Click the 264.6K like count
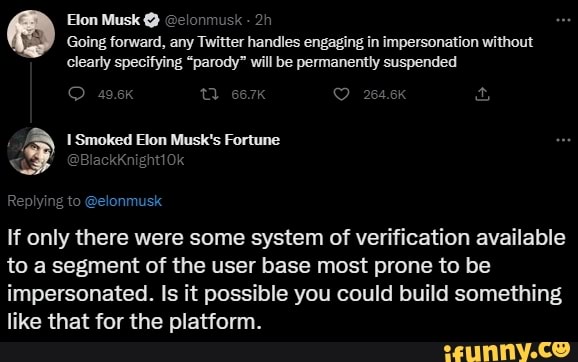 (x=384, y=95)
